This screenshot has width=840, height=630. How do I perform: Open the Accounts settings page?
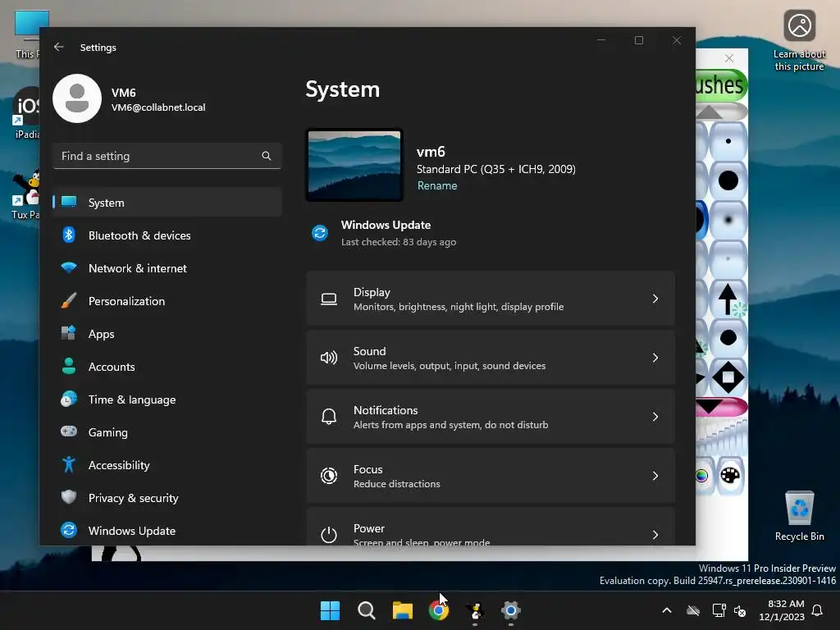167,367
